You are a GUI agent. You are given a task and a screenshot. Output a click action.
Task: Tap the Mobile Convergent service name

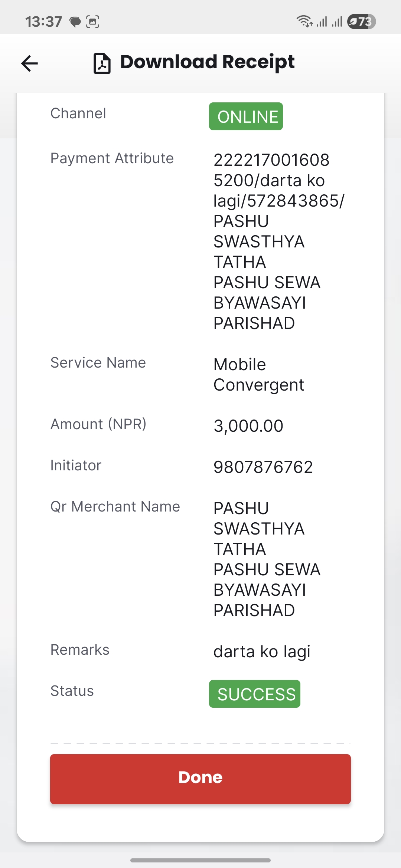(x=259, y=375)
